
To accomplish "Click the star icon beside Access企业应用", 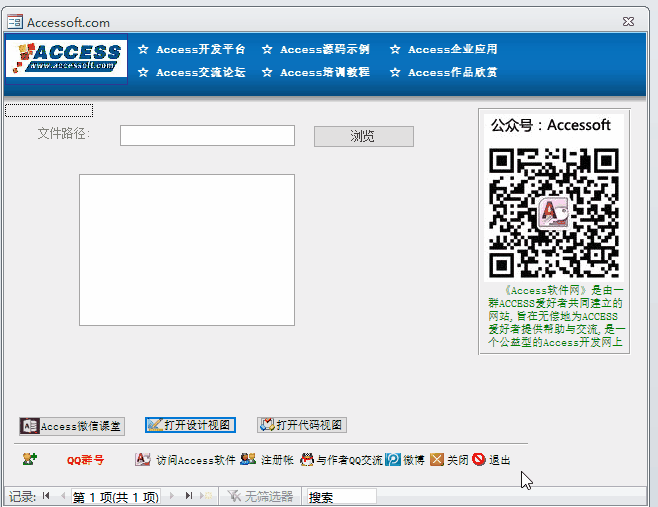I will pos(395,50).
